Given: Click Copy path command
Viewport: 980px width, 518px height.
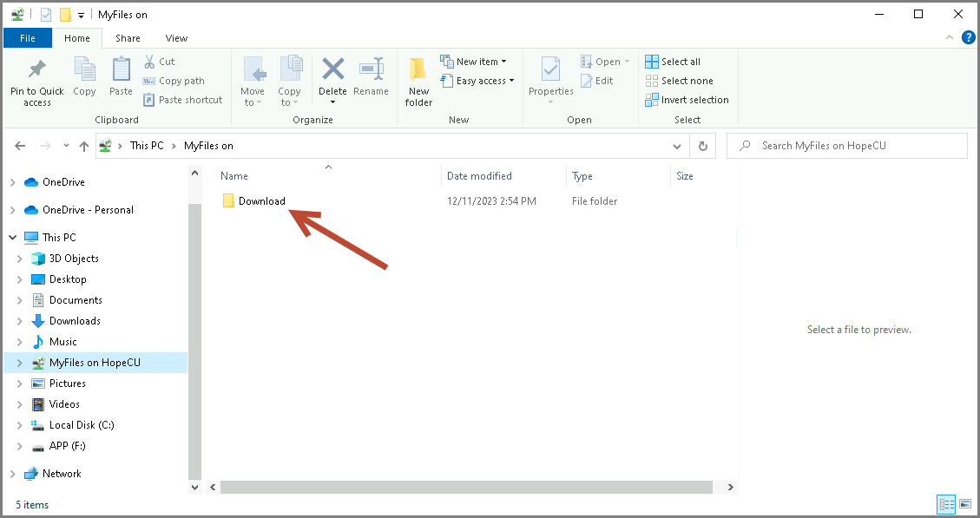Looking at the screenshot, I should coord(174,81).
